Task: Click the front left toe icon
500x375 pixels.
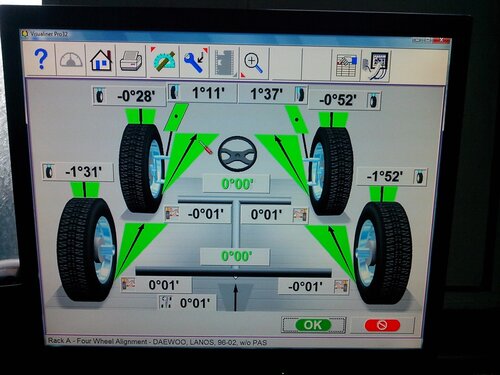Action: point(172,213)
